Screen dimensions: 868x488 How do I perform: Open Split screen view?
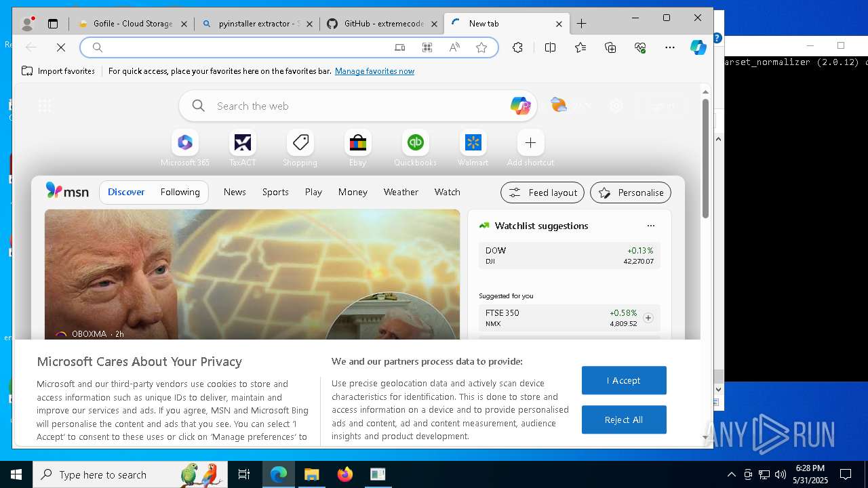(x=550, y=47)
